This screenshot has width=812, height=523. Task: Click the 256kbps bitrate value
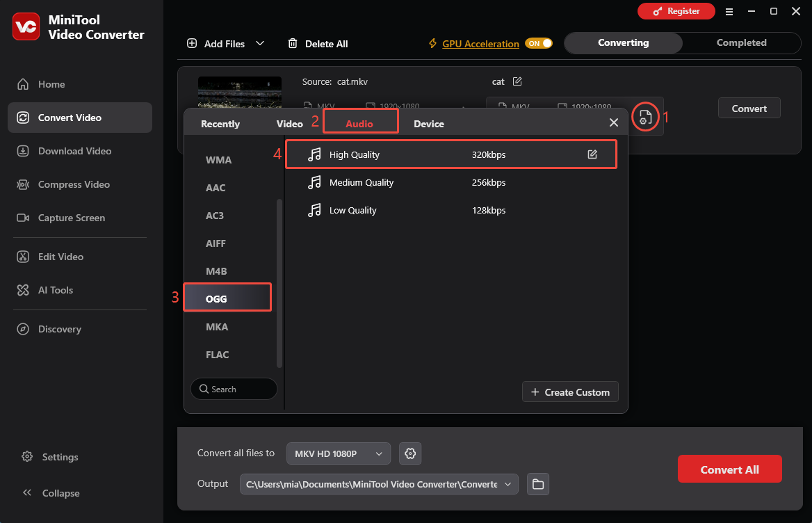tap(488, 182)
